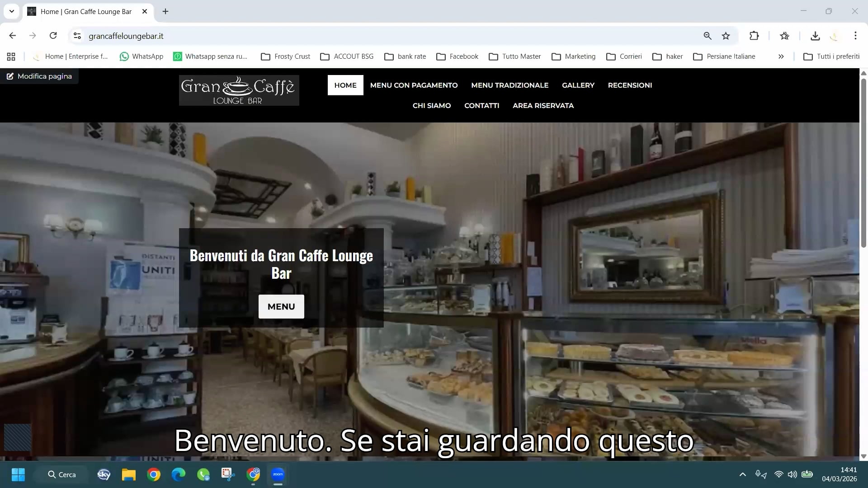
Task: Open the tab search dropdown arrow
Action: (12, 11)
